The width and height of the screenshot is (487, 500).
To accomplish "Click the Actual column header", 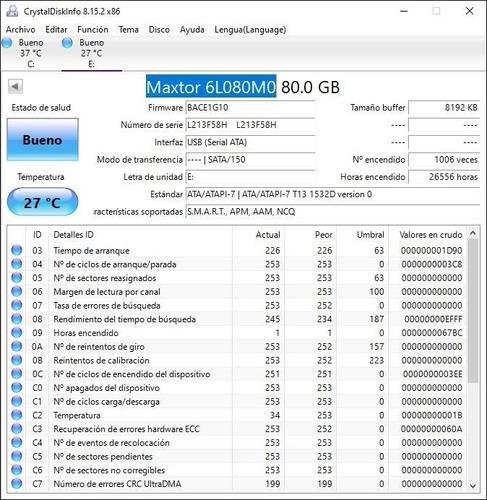I will tap(258, 235).
